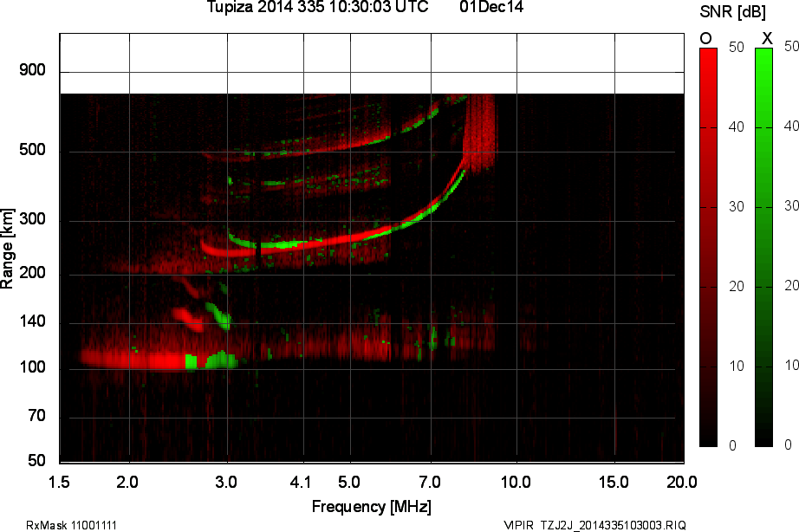Click the '1.5' frequency axis label
Screen dimensions: 799x532
point(59,482)
